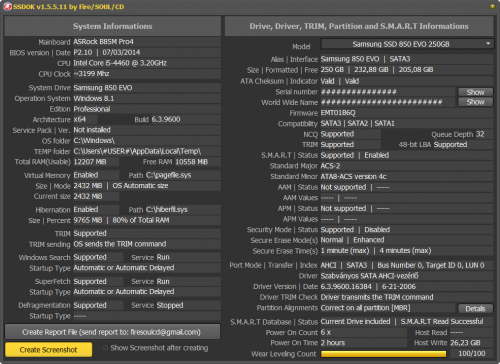The height and width of the screenshot is (364, 500).
Task: Click Standard Minor value ATA8-ACS version 4c
Action: click(354, 176)
